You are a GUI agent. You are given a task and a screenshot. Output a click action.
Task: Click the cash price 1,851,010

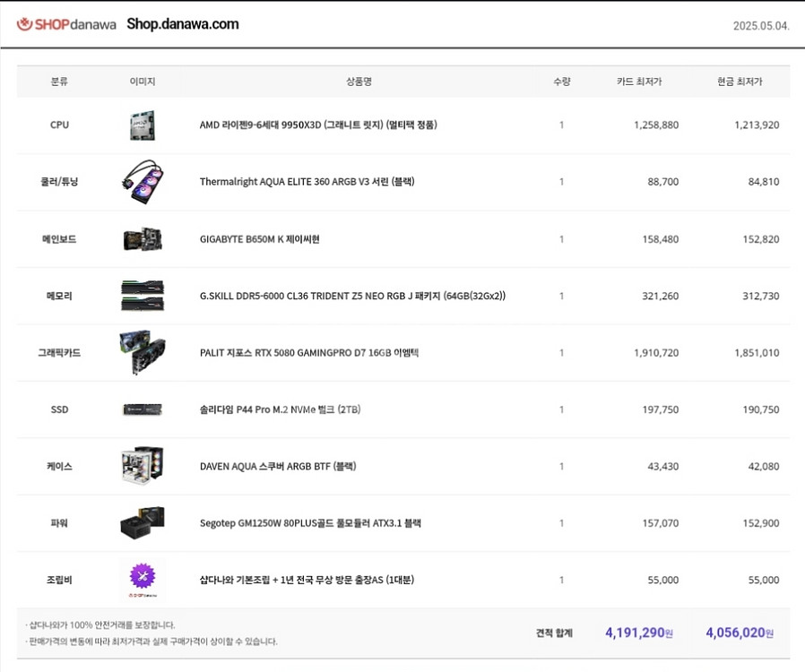coord(757,353)
